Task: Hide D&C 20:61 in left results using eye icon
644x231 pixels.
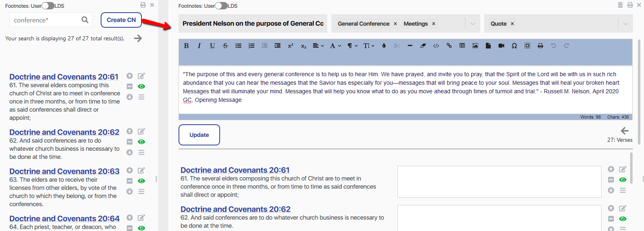Action: [141, 86]
